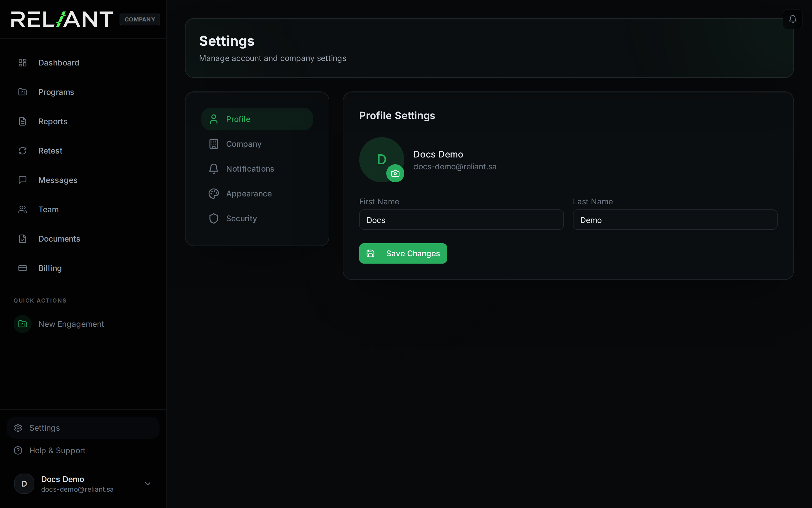Open the Billing page
812x508 pixels.
coord(83,268)
